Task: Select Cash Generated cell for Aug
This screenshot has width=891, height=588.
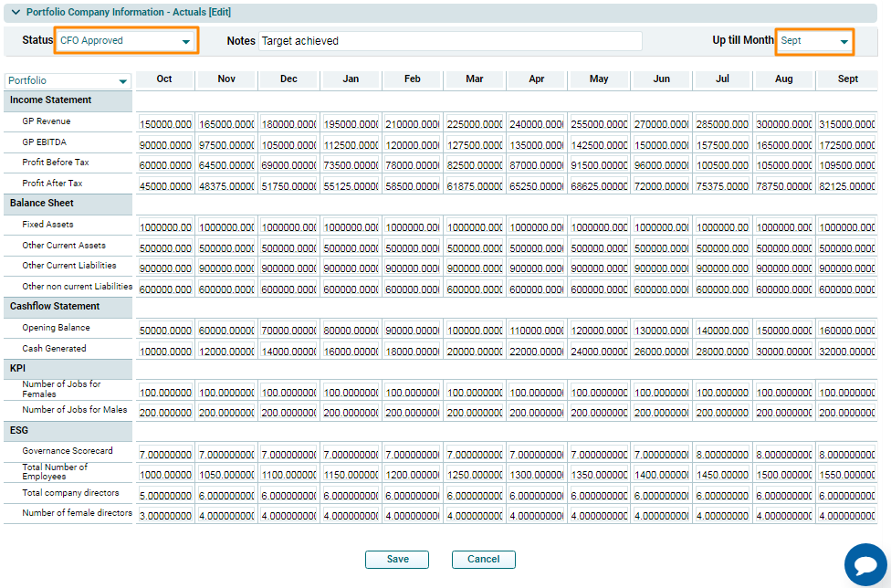Action: click(784, 352)
